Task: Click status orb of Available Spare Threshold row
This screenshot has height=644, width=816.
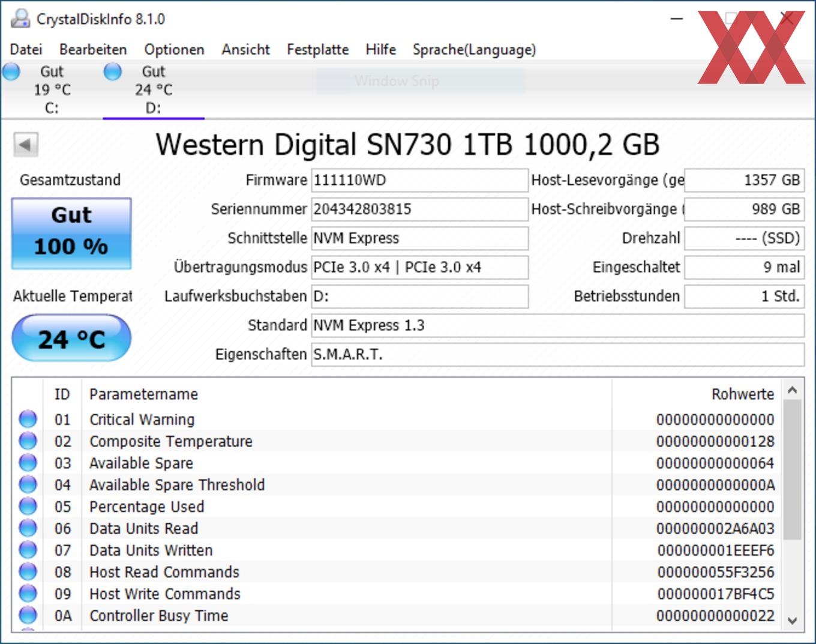Action: click(x=28, y=484)
